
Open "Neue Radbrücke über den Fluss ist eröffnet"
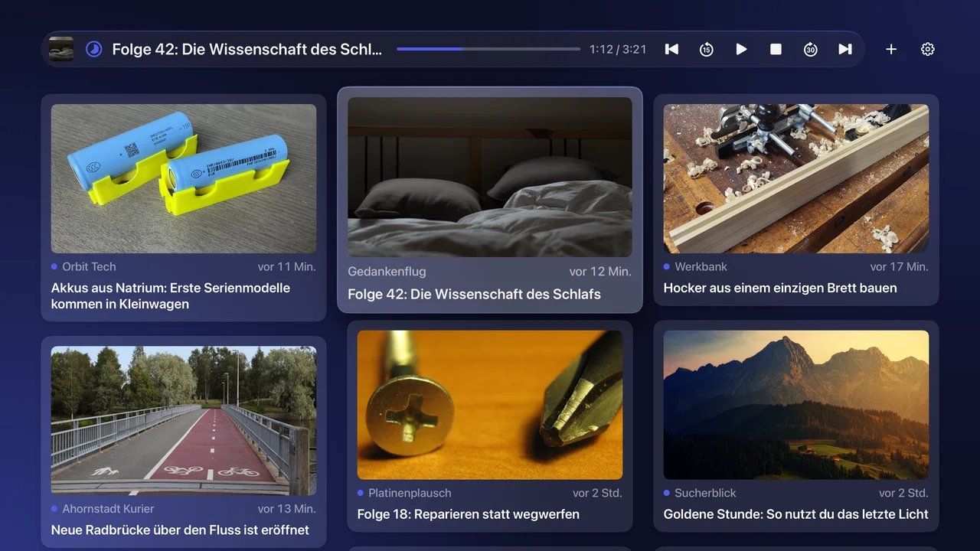(x=180, y=530)
